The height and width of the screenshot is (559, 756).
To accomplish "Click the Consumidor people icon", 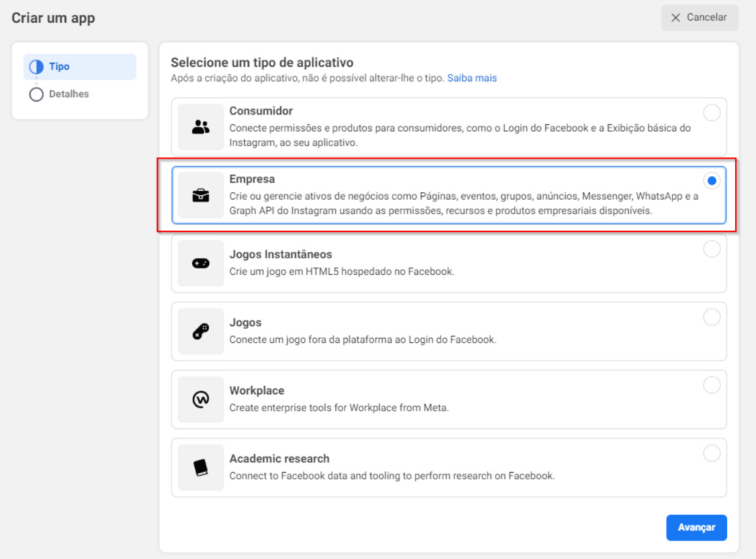I will tap(201, 127).
